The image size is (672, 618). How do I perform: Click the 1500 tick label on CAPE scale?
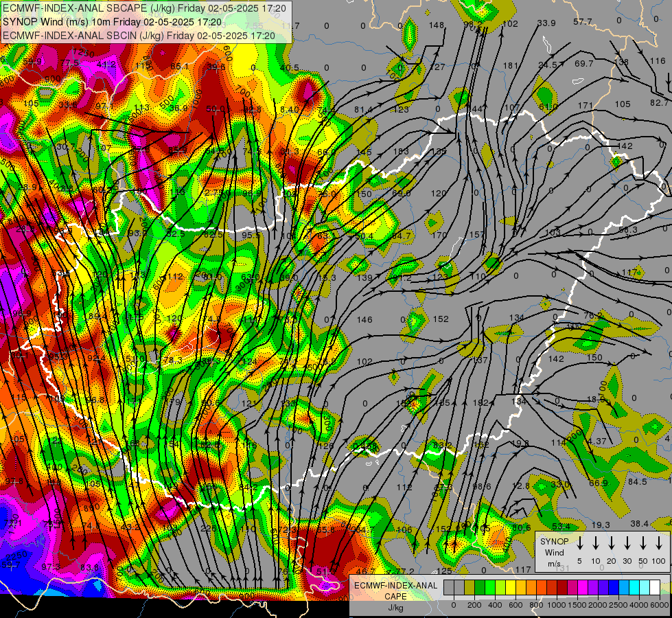(x=577, y=605)
